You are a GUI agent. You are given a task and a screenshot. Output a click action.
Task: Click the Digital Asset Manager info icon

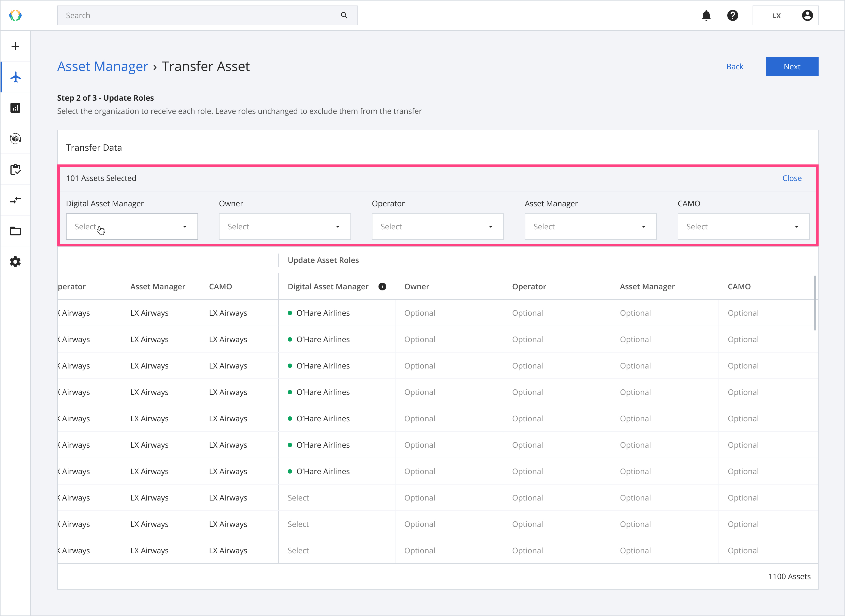382,286
